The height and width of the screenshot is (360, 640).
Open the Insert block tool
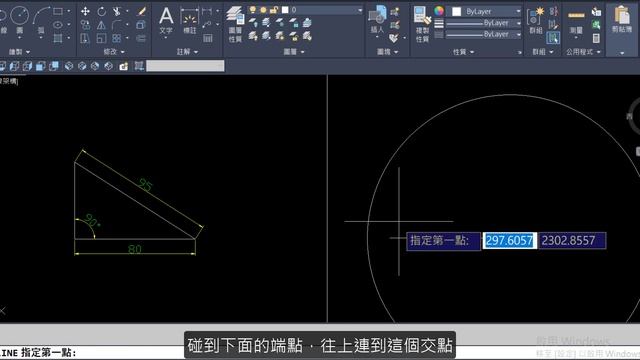(377, 20)
